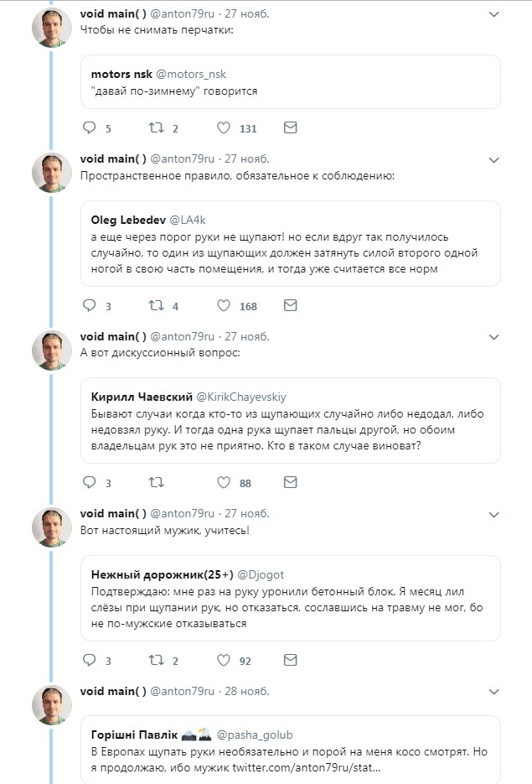This screenshot has height=784, width=532.
Task: Retweet the tweet quoting motors nsk
Action: click(156, 128)
